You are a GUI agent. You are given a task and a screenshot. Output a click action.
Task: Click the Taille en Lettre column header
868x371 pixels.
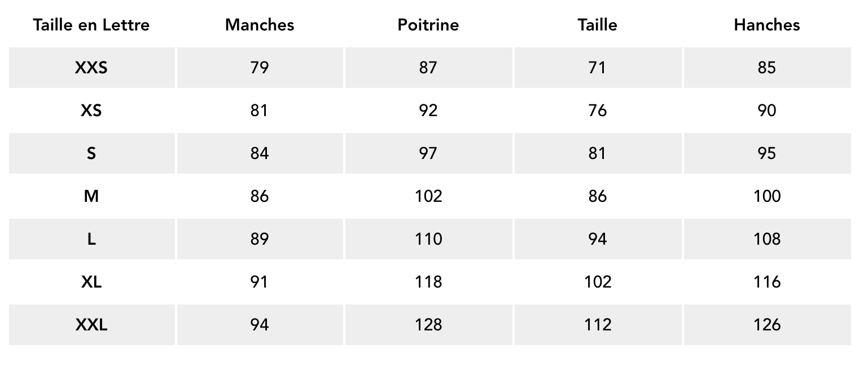[91, 25]
